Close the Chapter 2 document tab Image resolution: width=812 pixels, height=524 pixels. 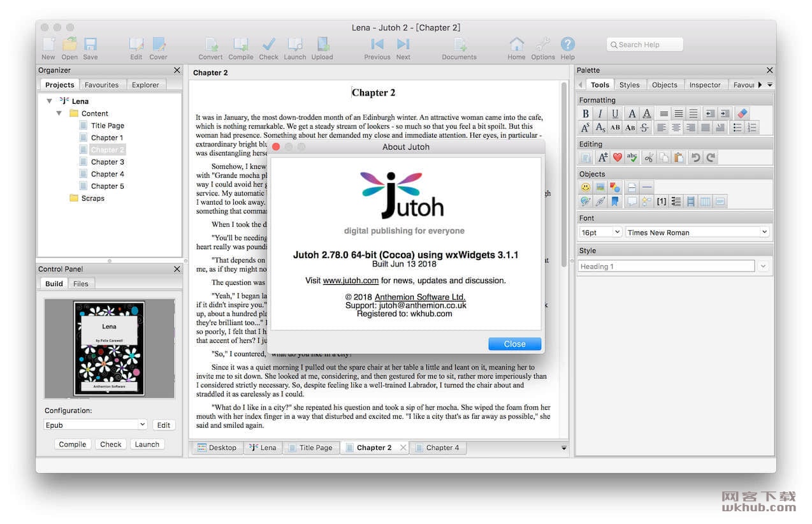click(403, 448)
